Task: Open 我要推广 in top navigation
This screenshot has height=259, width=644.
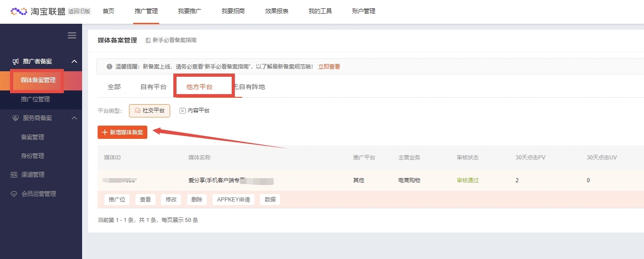Action: pyautogui.click(x=190, y=11)
